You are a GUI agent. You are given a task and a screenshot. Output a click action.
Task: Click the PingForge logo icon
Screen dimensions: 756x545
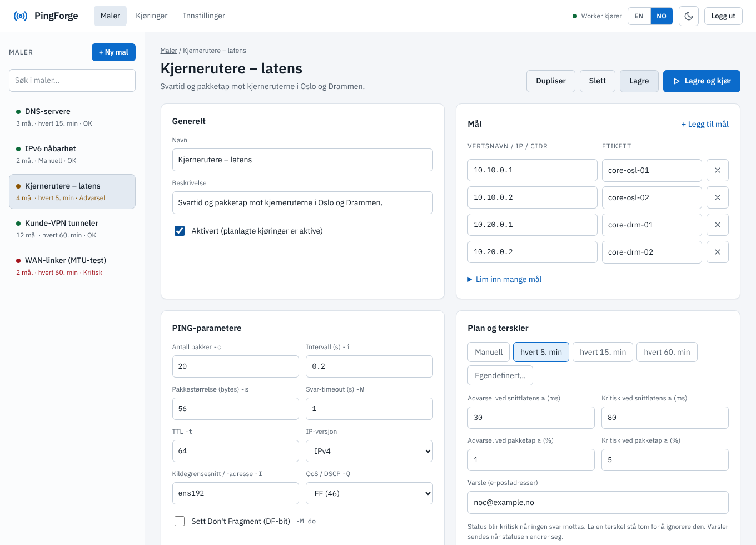21,16
